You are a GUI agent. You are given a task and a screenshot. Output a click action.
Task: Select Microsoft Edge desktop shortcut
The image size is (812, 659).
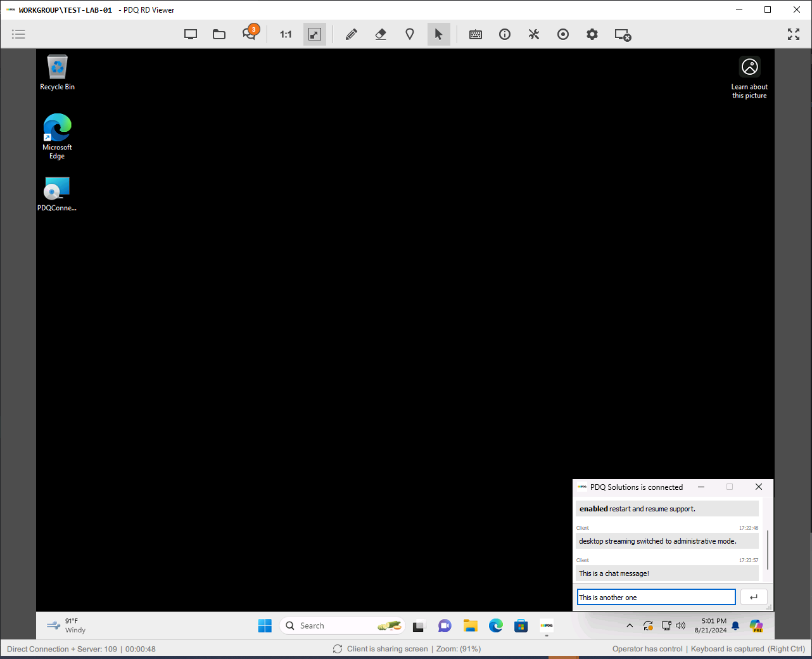pos(57,136)
